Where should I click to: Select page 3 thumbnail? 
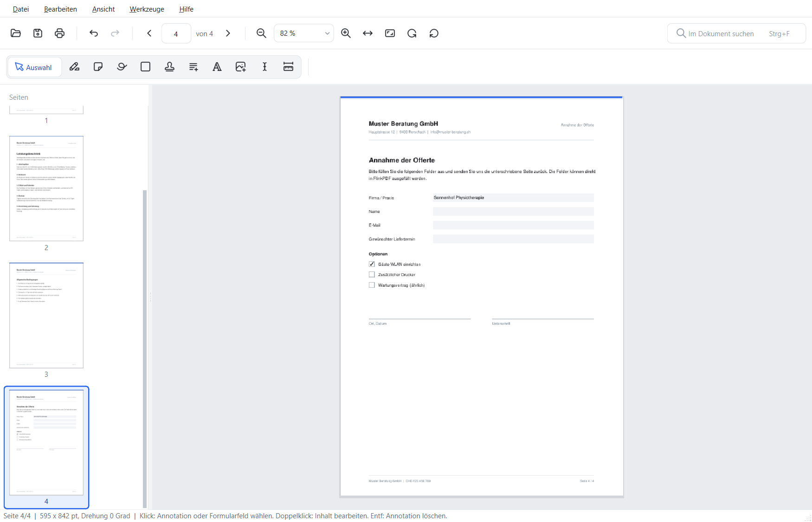(46, 316)
